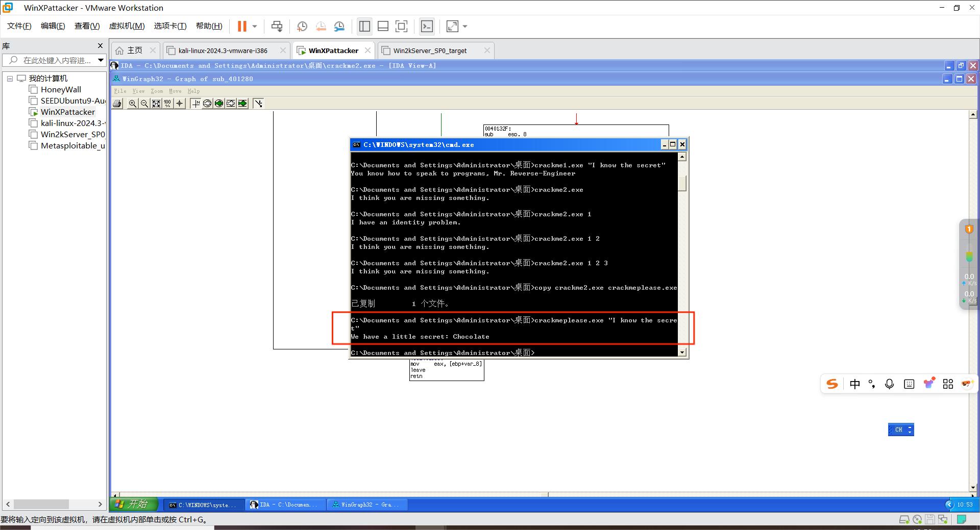Click the WinGraph32 green globe fish-eye icon
Screen dimensions: 980x530
coord(219,104)
